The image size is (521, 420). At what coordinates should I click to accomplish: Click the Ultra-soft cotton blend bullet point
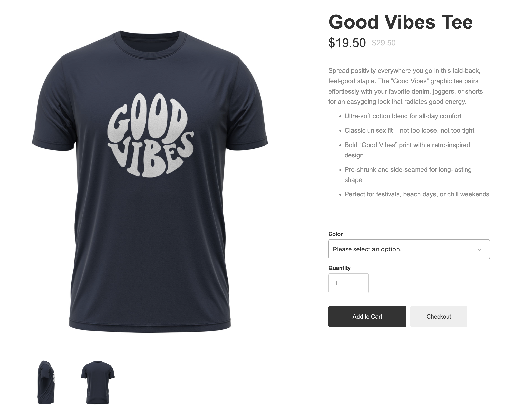click(x=403, y=116)
